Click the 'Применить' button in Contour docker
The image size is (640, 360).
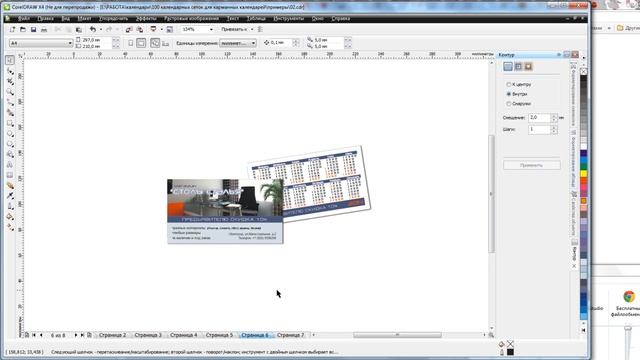tap(531, 165)
